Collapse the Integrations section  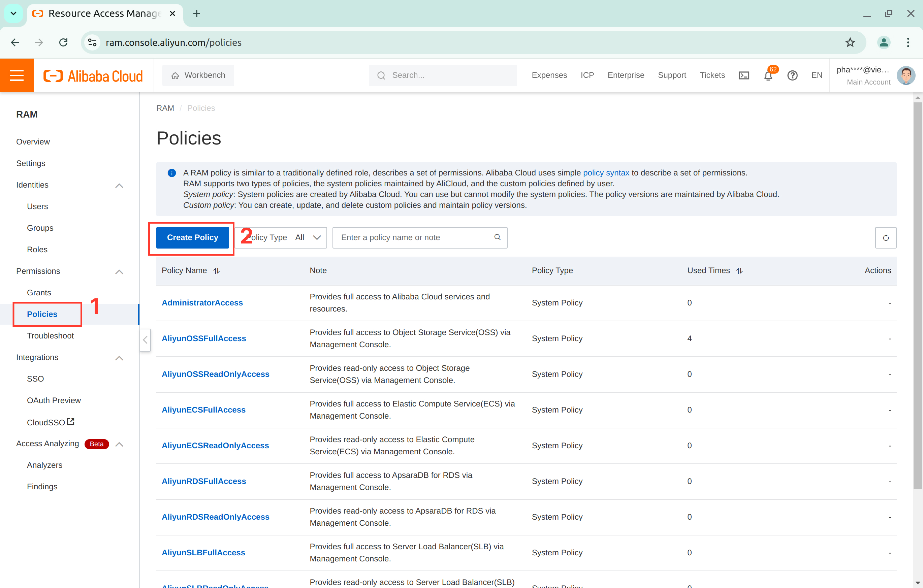tap(119, 358)
